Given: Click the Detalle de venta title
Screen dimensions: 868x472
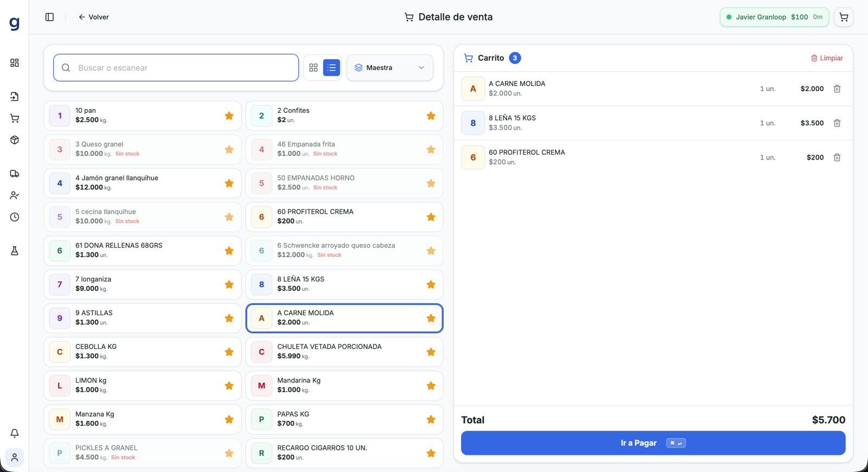Looking at the screenshot, I should point(456,17).
